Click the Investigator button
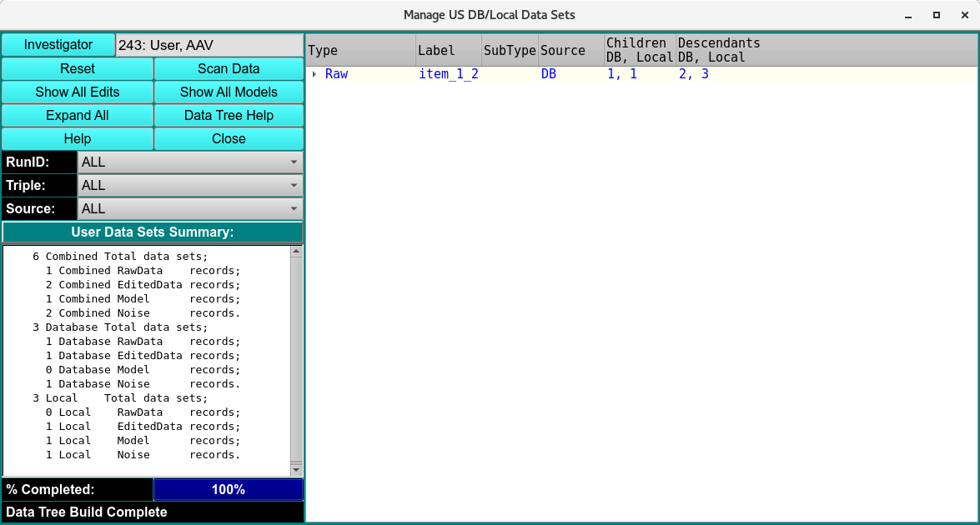This screenshot has height=525, width=980. coord(58,44)
